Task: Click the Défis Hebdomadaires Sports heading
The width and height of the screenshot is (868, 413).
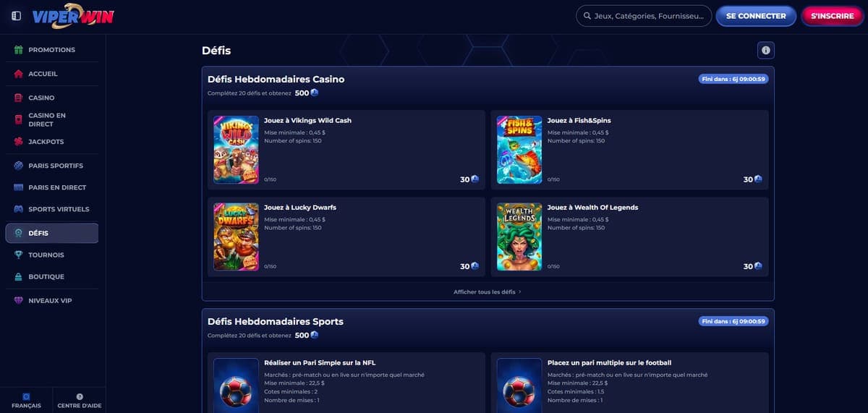Action: 275,321
